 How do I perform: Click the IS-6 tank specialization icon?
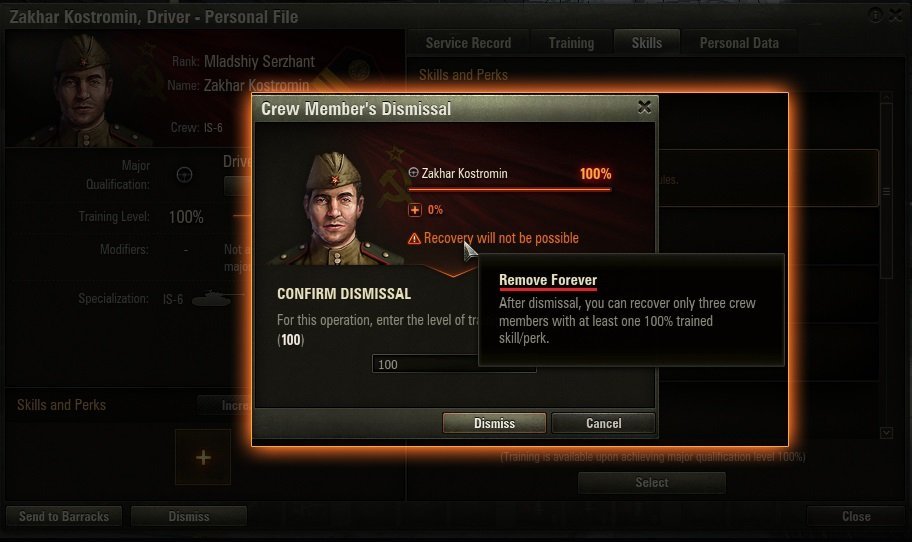[x=211, y=299]
